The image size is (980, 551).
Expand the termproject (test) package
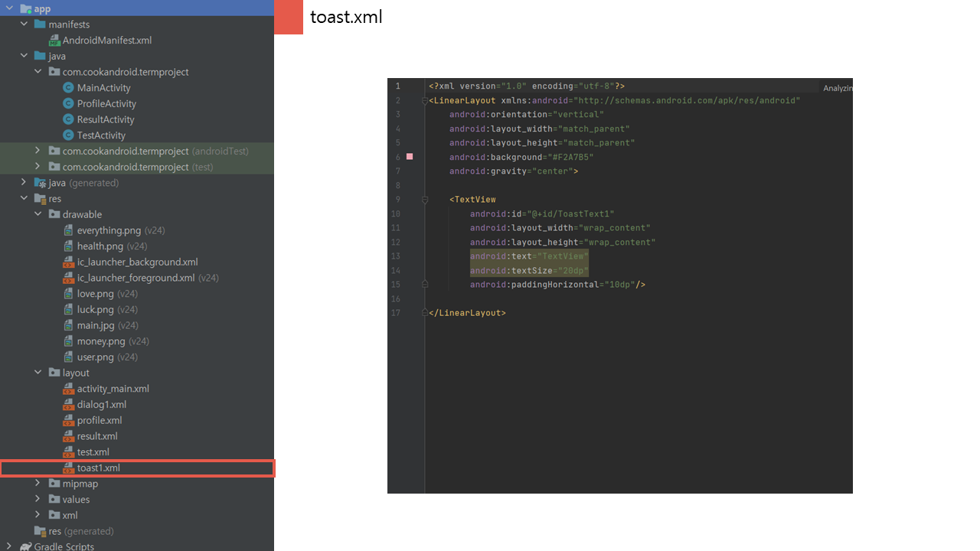click(x=38, y=167)
